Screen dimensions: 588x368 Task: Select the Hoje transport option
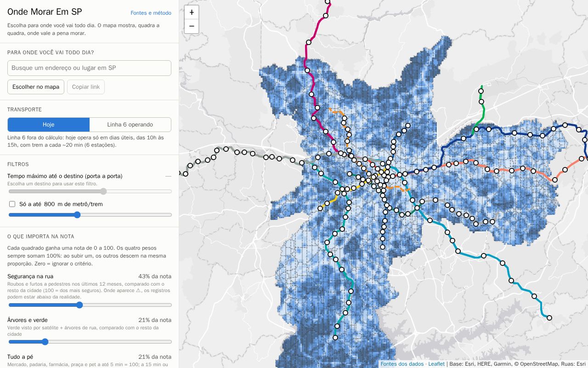click(x=48, y=125)
